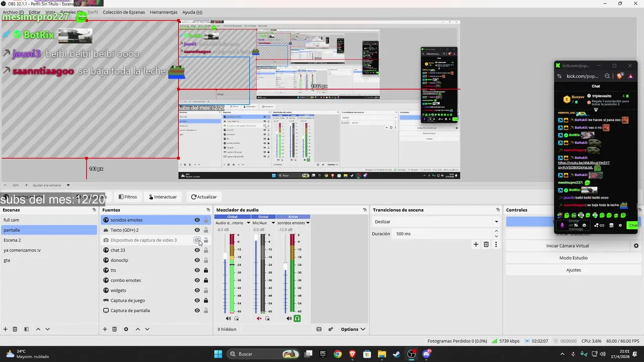The height and width of the screenshot is (362, 644).
Task: Unlock the tts source
Action: coord(206,270)
